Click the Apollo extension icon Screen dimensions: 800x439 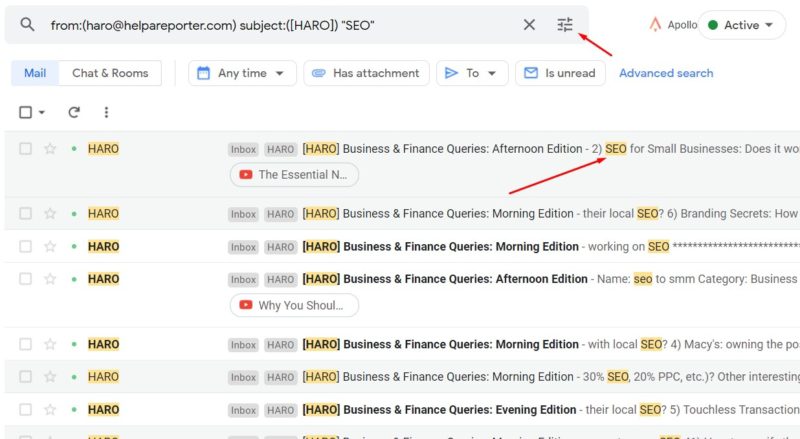click(x=655, y=25)
